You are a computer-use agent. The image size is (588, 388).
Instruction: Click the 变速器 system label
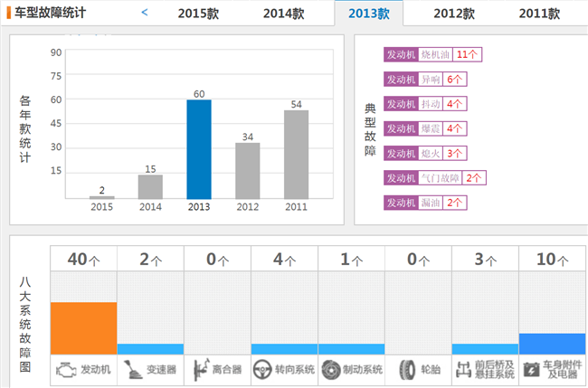point(161,370)
